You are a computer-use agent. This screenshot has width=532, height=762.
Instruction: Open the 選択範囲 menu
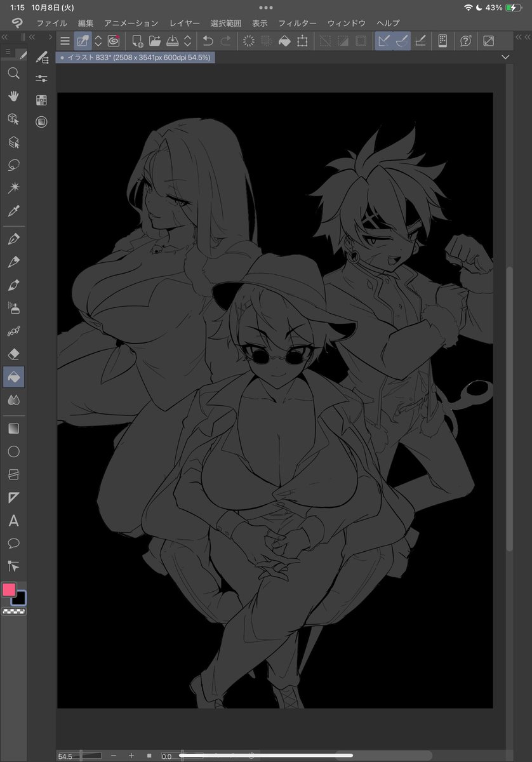click(226, 23)
